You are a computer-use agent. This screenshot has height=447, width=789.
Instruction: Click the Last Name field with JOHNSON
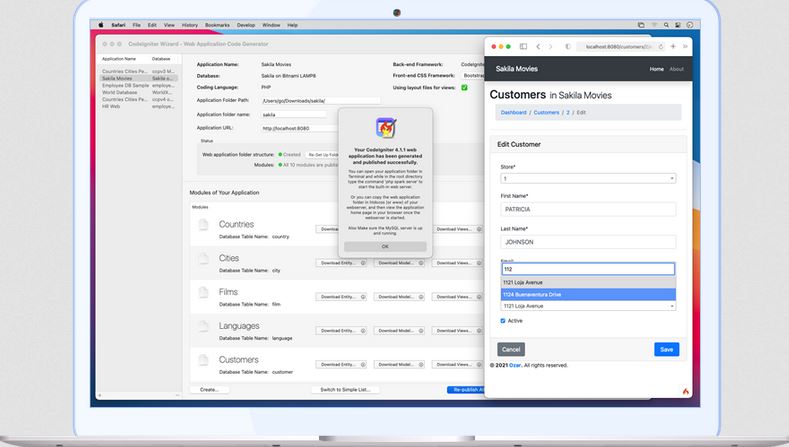point(588,242)
